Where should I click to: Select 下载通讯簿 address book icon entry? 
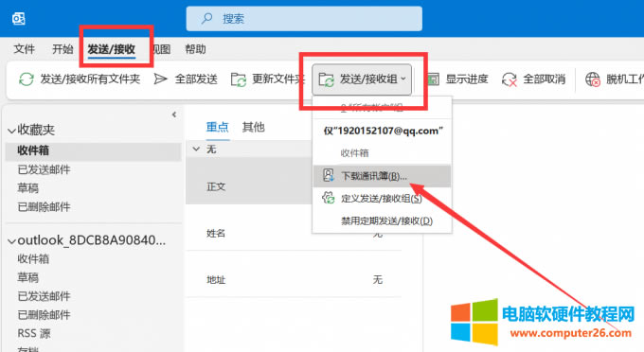click(329, 176)
